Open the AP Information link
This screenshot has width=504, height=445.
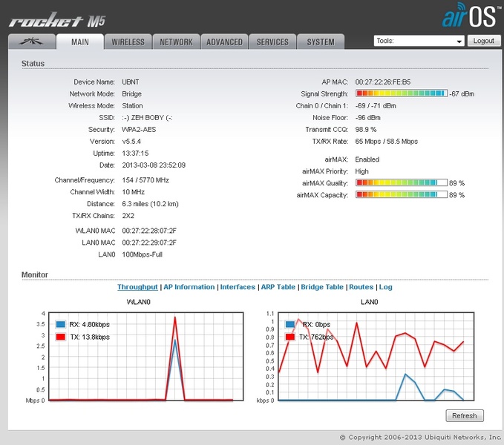pyautogui.click(x=189, y=287)
